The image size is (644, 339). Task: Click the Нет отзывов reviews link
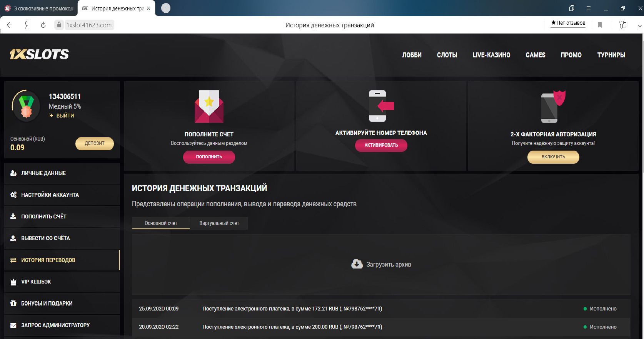click(568, 23)
